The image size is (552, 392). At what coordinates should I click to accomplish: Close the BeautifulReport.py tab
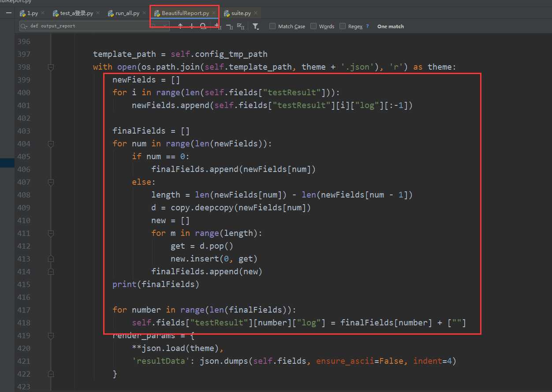(x=213, y=13)
